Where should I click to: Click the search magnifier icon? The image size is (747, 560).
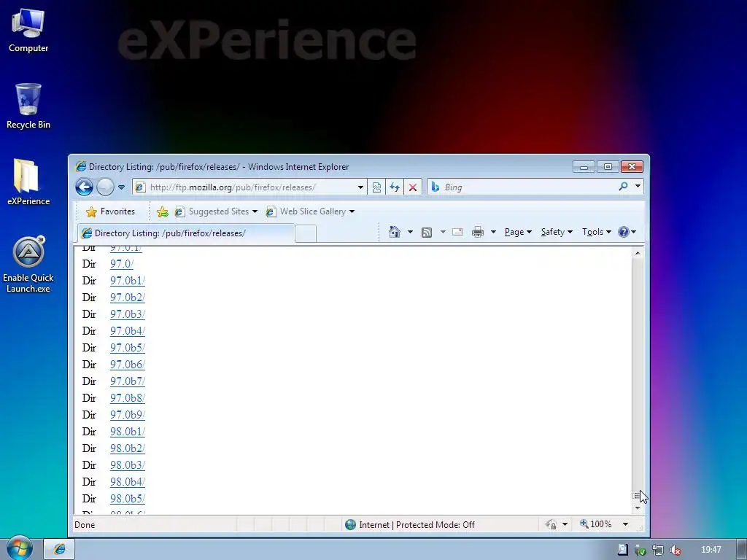pos(623,187)
